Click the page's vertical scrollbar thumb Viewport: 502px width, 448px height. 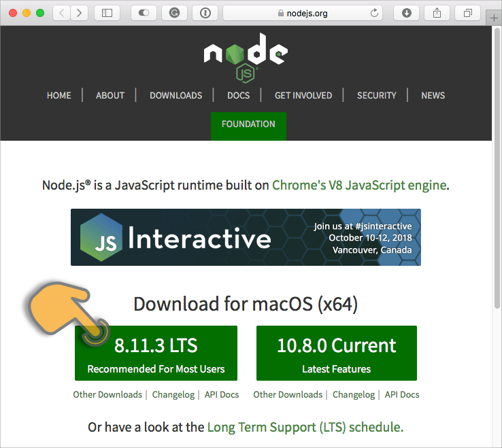click(x=497, y=168)
